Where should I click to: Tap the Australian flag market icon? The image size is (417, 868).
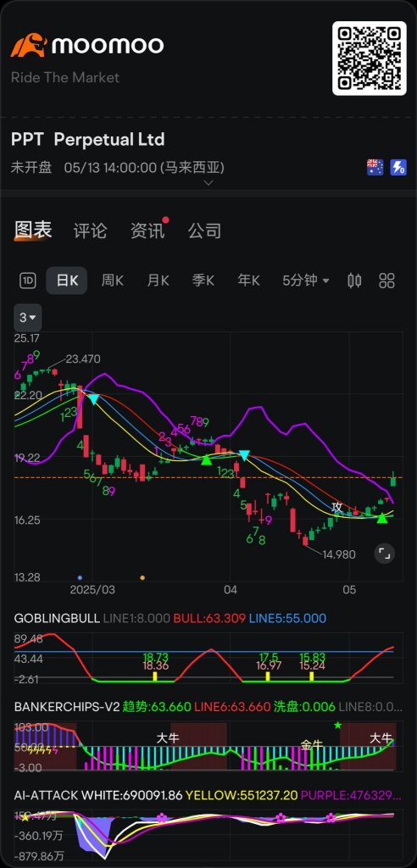375,167
